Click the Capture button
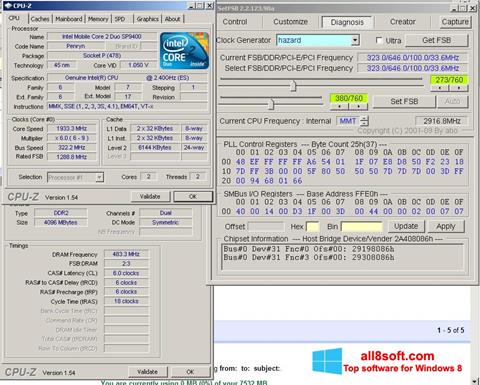 pyautogui.click(x=455, y=22)
